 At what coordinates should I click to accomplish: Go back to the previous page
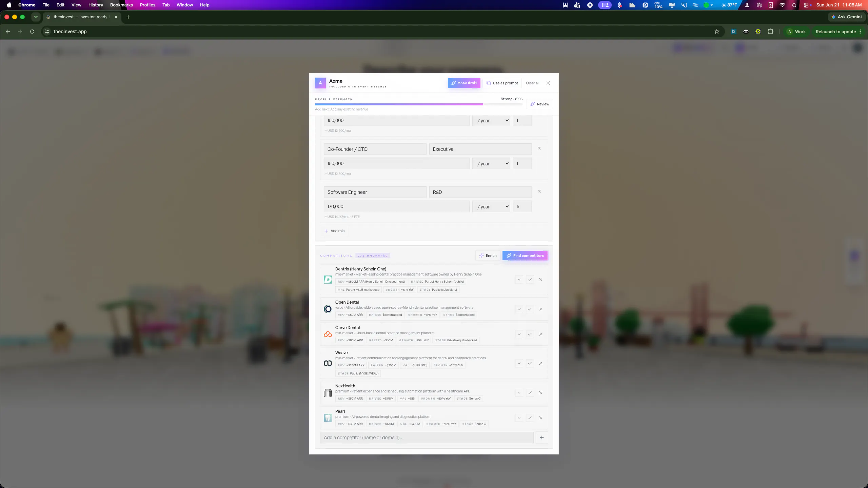point(8,32)
